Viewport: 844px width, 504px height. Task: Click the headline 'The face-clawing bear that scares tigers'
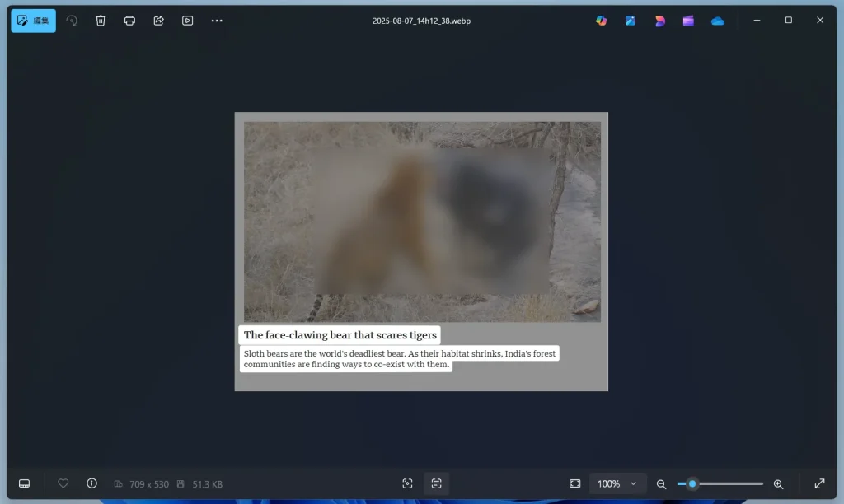click(x=340, y=335)
